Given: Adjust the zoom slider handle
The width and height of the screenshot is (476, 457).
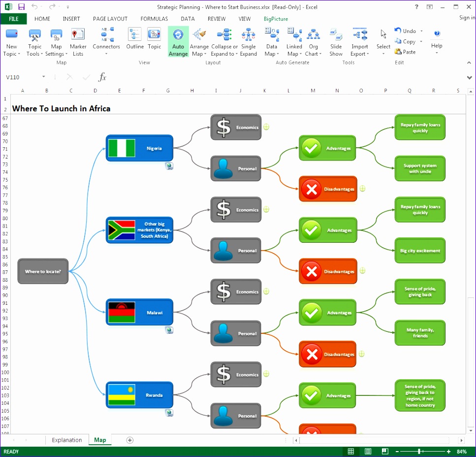Looking at the screenshot, I should coord(419,452).
